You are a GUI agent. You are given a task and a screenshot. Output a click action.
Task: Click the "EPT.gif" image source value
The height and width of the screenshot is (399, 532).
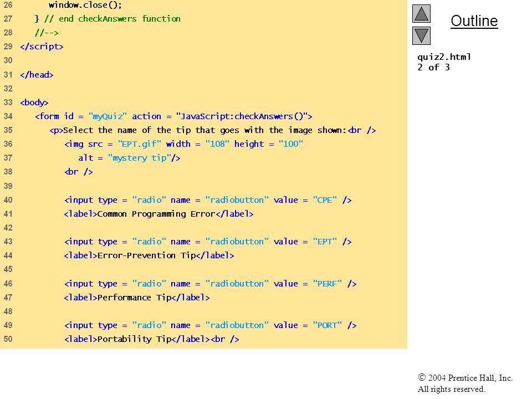click(x=140, y=144)
